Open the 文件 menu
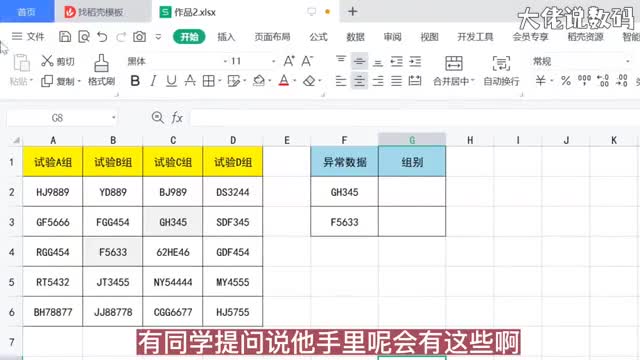The image size is (640, 360). point(28,37)
